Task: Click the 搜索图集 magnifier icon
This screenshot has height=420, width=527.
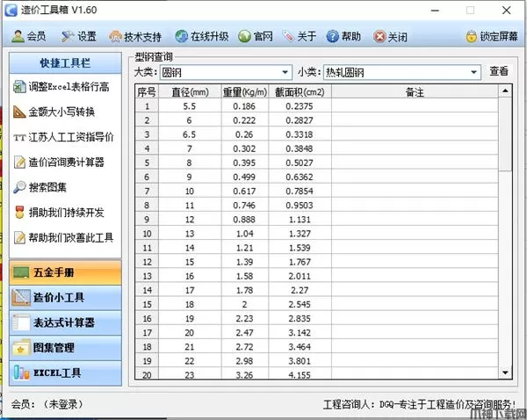Action: [19, 187]
